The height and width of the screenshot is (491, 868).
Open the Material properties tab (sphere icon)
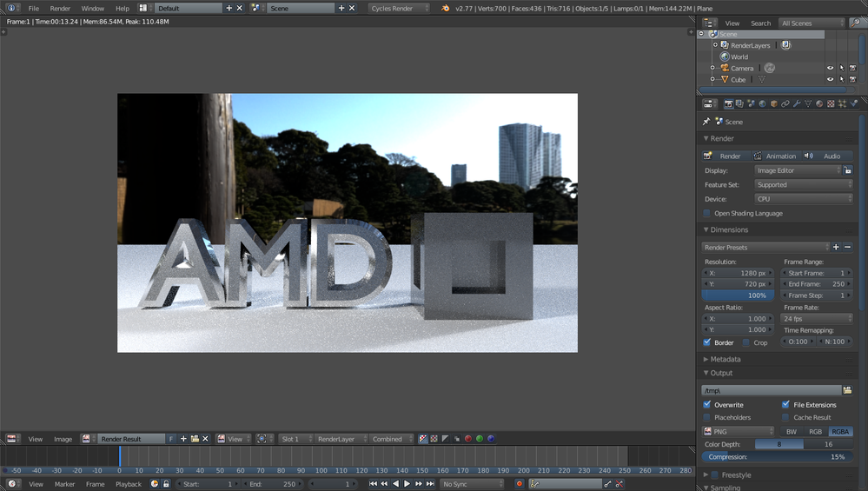(x=819, y=103)
